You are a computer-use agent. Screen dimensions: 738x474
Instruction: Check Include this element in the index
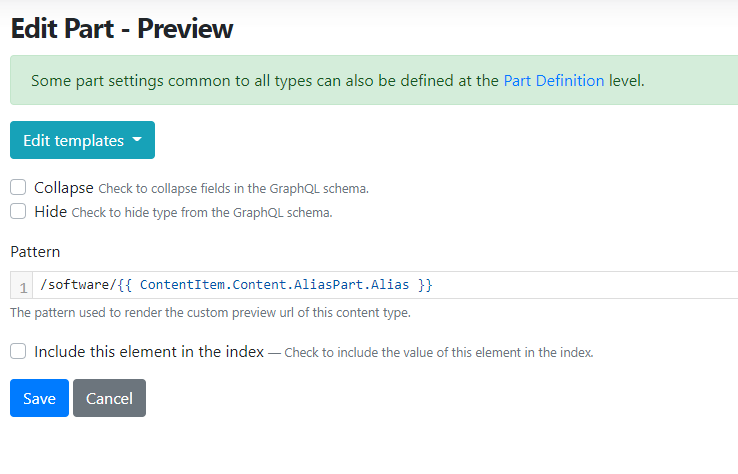18,351
